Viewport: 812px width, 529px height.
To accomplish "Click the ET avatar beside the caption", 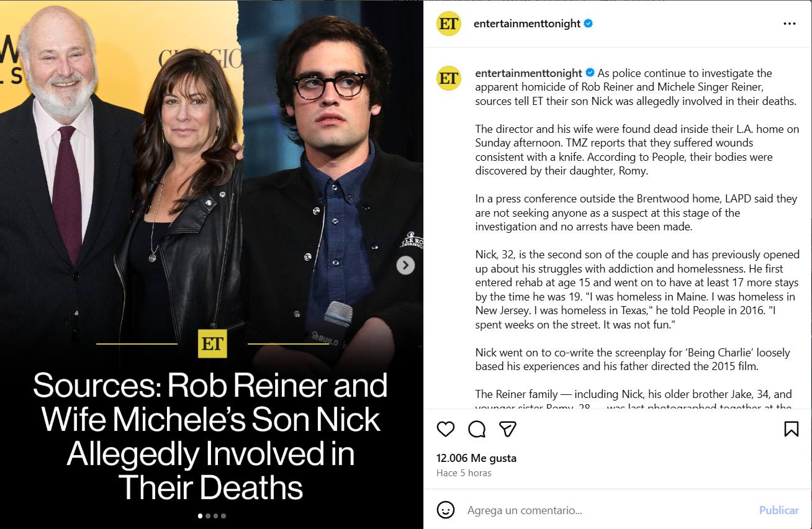I will click(x=449, y=78).
